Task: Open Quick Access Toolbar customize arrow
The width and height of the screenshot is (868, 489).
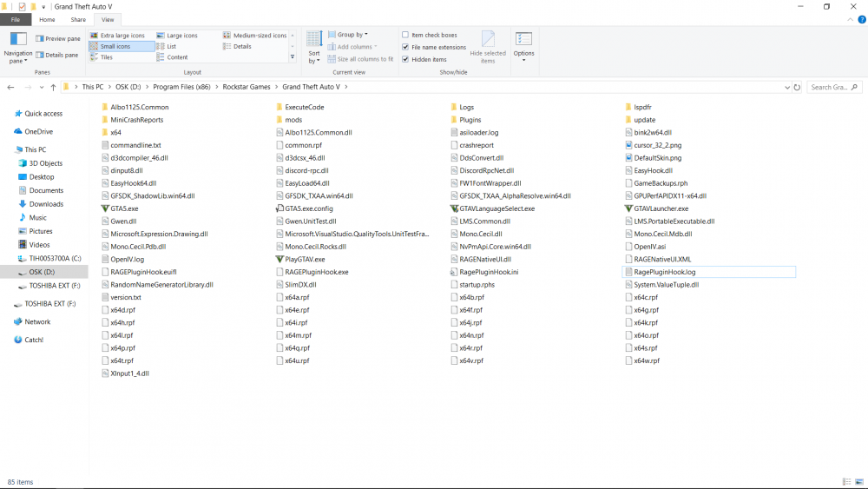Action: coord(43,7)
